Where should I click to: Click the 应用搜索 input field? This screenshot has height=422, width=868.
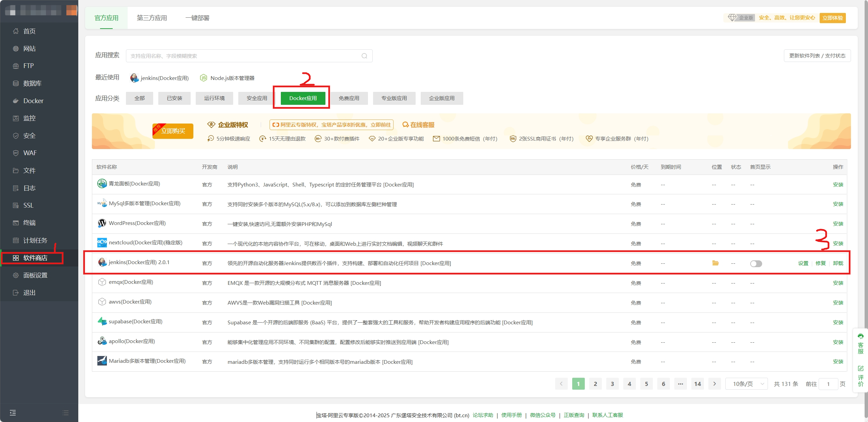pos(243,56)
